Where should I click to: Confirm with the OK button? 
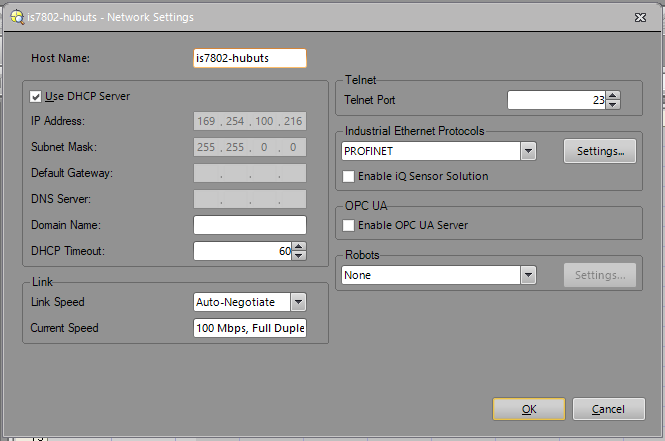[x=529, y=409]
